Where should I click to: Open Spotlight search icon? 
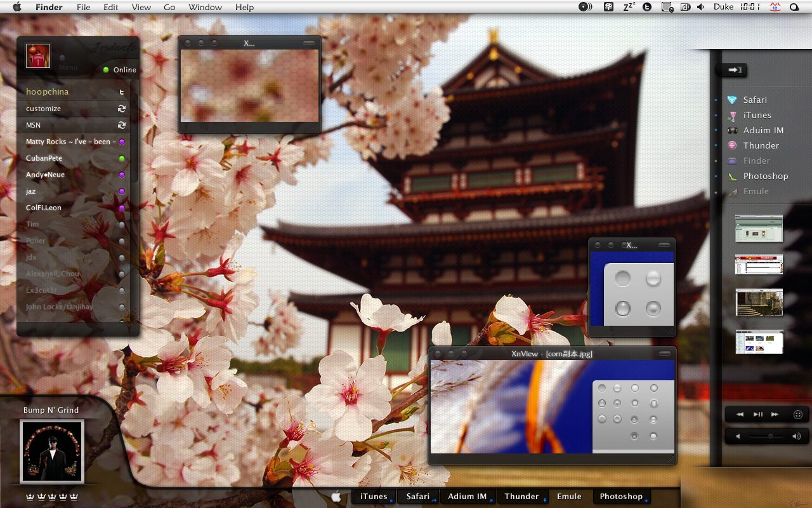coord(794,8)
